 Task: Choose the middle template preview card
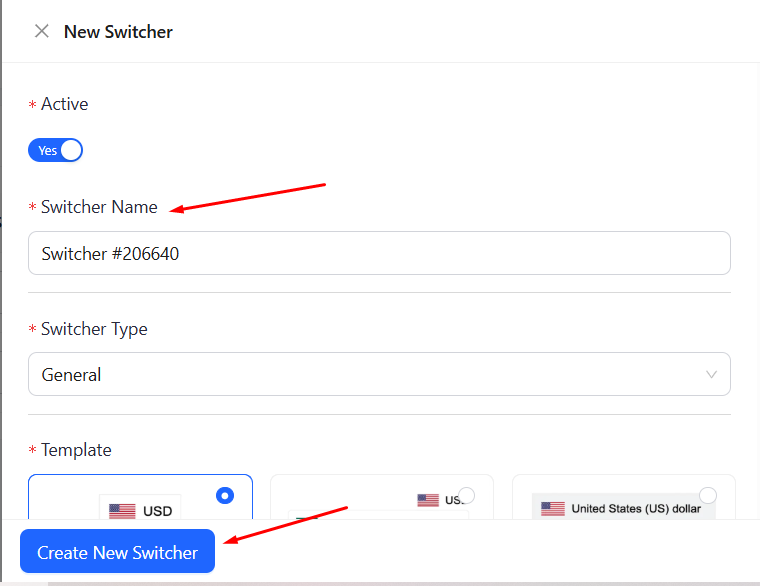coord(381,498)
